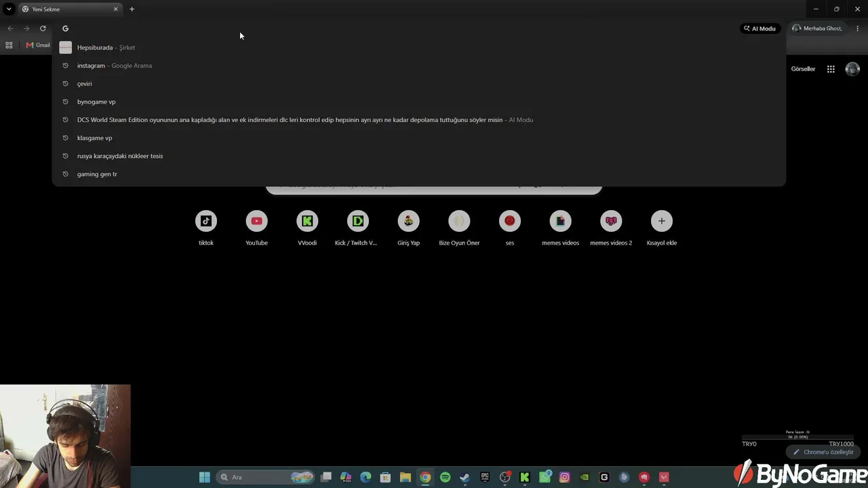Open the Google account avatar
The image size is (868, 488).
coord(852,69)
